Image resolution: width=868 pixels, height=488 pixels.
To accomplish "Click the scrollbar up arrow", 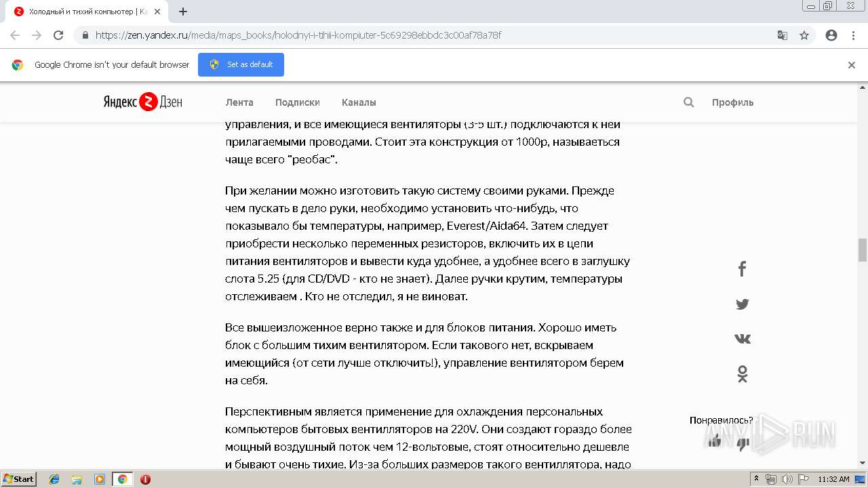I will coord(863,87).
